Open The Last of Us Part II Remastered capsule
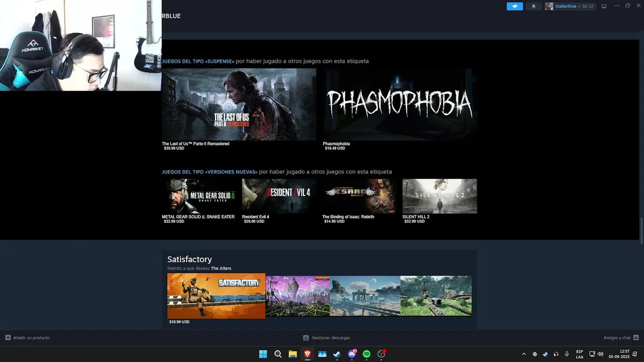Screen dimensions: 644x362 point(239,104)
